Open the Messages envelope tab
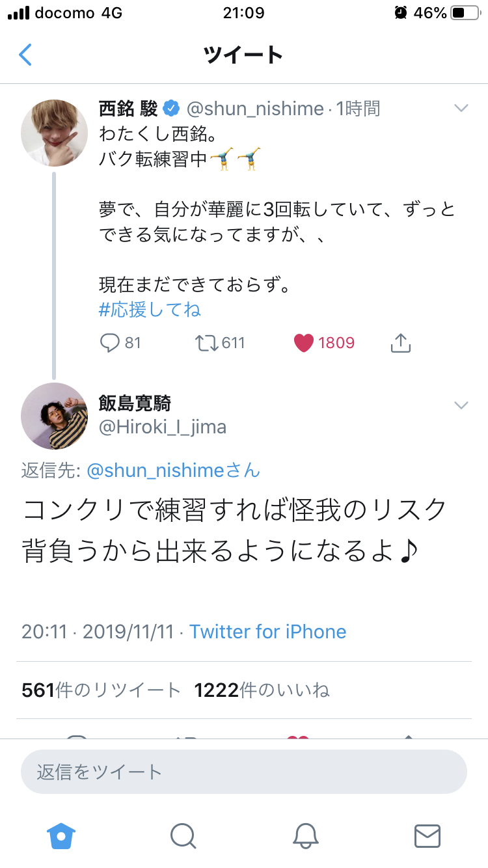Image resolution: width=488 pixels, height=868 pixels. tap(427, 835)
